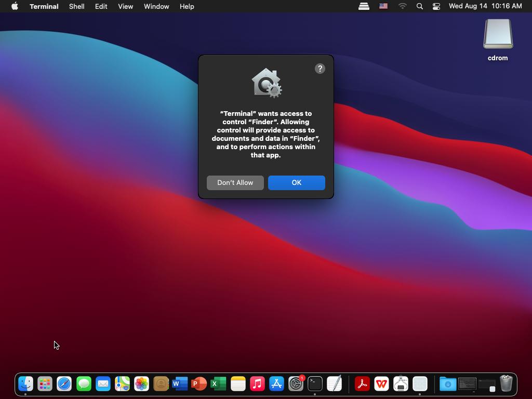Open Microsoft Word from the Dock

click(x=180, y=384)
